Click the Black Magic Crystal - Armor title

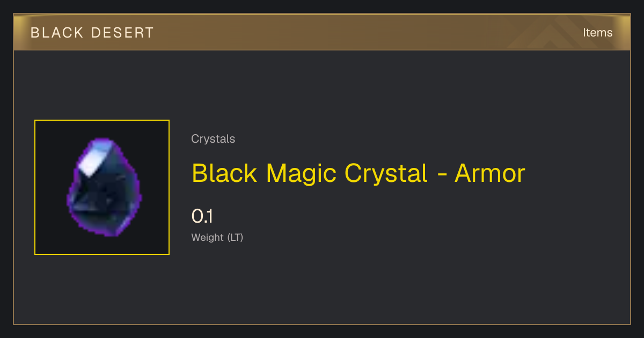coord(358,173)
